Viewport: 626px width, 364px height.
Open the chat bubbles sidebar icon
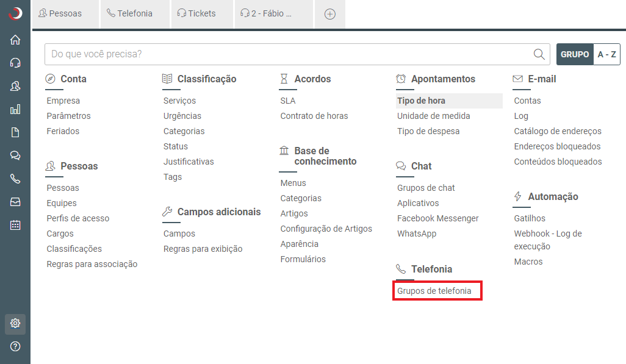[15, 155]
